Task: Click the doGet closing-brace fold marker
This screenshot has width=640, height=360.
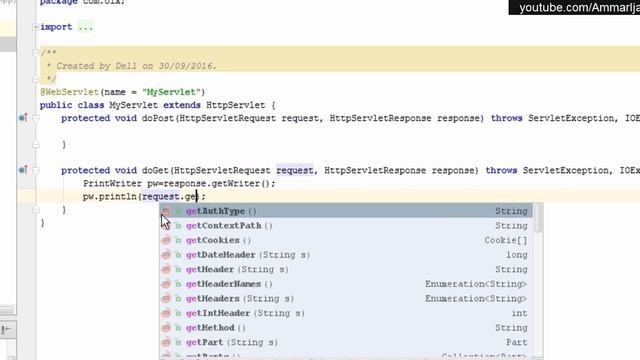Action: point(36,210)
